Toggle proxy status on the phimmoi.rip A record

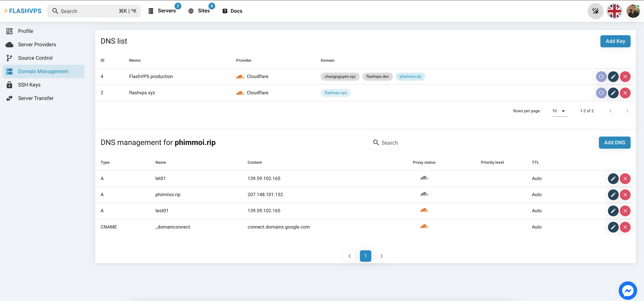pos(424,194)
